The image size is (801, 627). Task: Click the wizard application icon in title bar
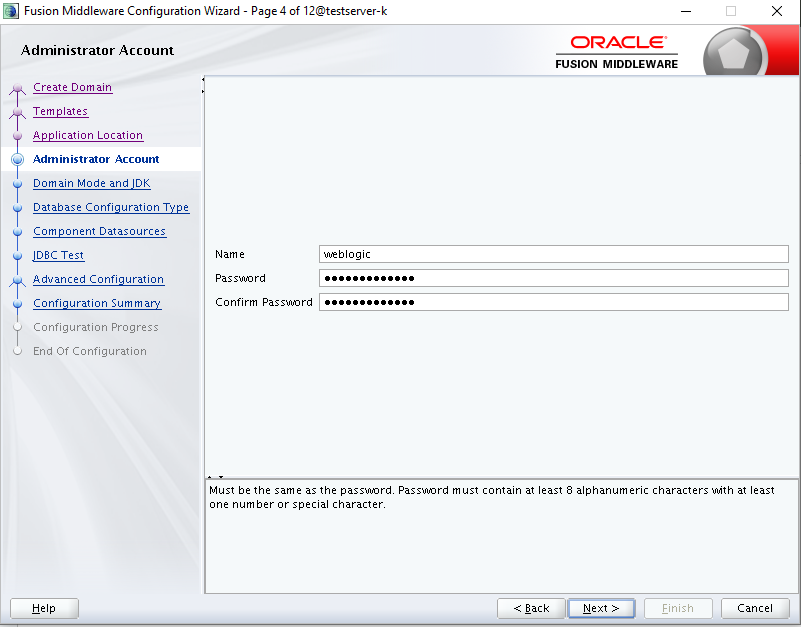coord(11,11)
